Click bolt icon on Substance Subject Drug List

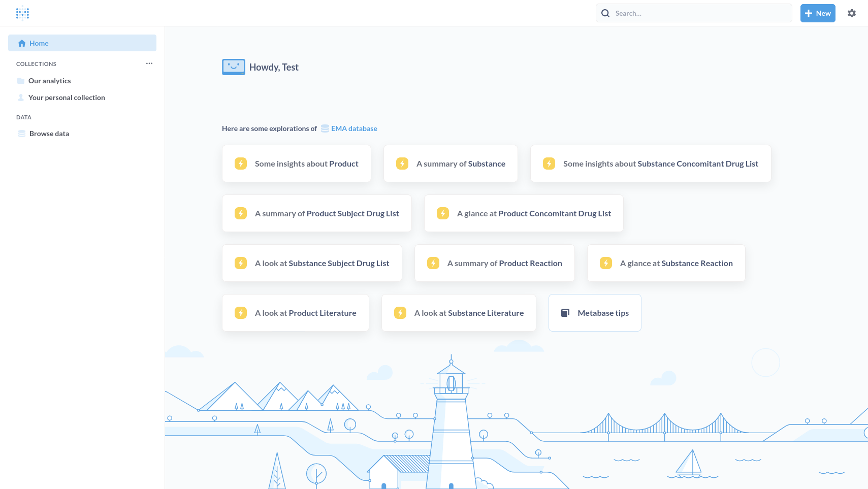click(x=241, y=263)
